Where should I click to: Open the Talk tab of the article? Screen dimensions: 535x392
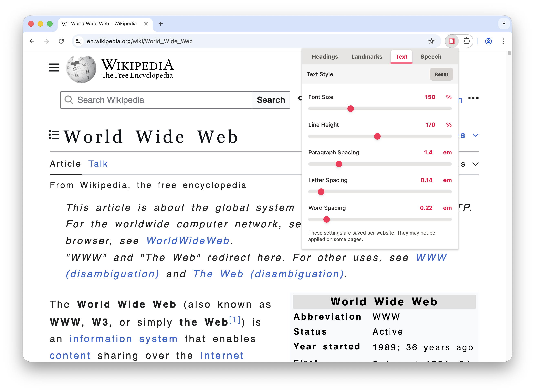(98, 163)
